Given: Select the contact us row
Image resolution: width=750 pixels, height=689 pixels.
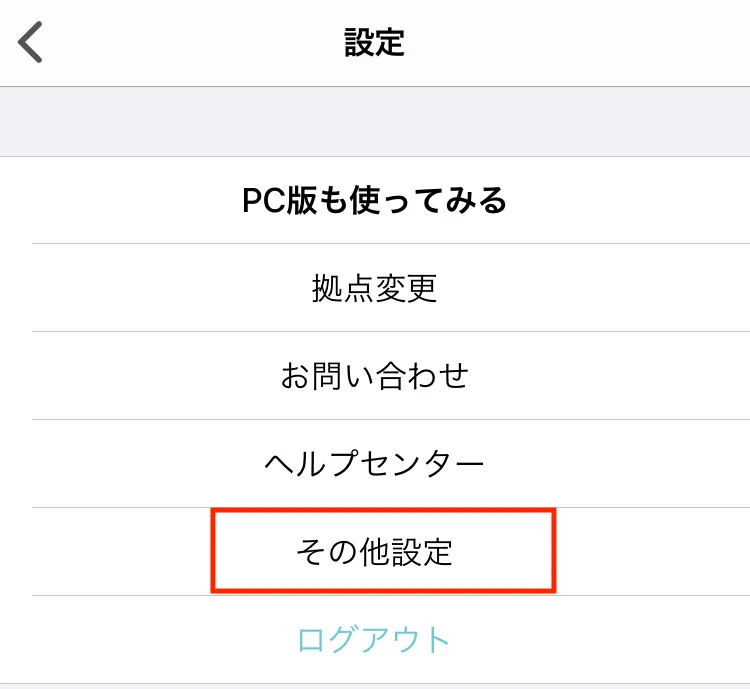Looking at the screenshot, I should click(375, 376).
